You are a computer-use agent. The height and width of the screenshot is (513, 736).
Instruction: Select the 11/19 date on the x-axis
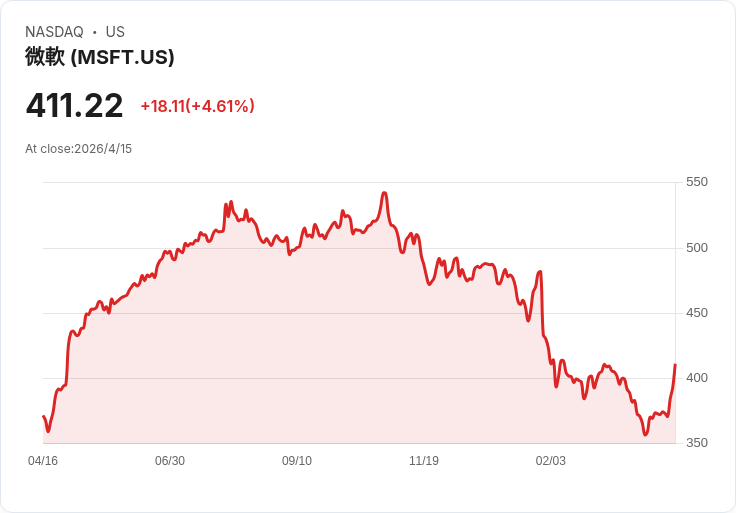424,461
